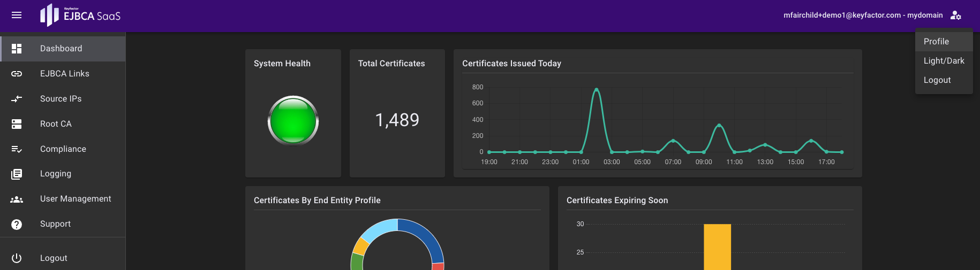This screenshot has height=270, width=980.
Task: Click the green System Health indicator
Action: 293,120
